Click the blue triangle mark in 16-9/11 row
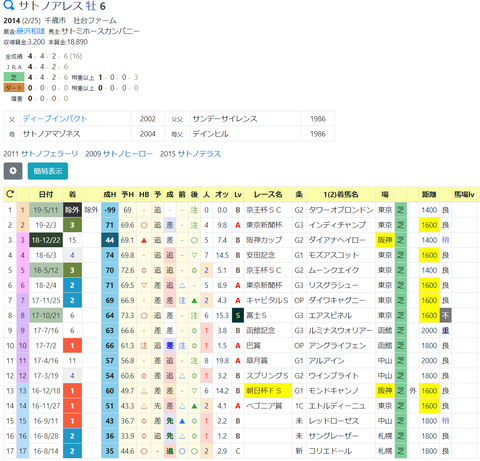The height and width of the screenshot is (461, 480). pos(182,421)
